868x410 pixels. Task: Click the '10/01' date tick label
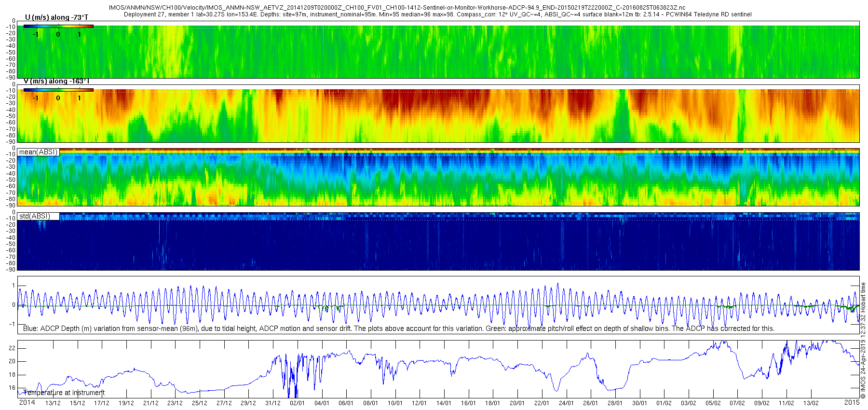click(x=395, y=403)
